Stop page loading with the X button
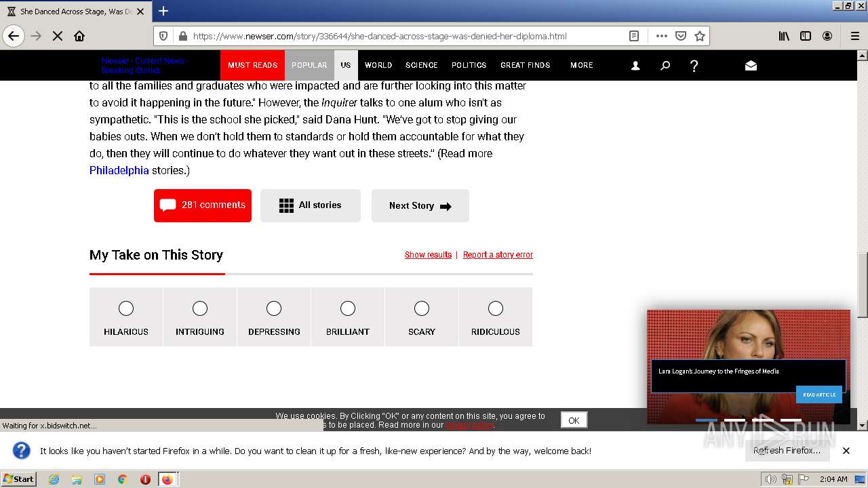 58,36
